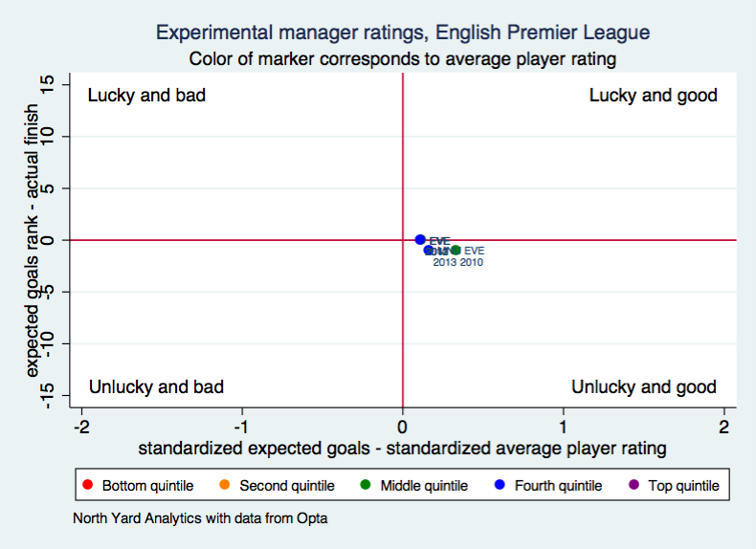Viewport: 756px width, 549px height.
Task: Click the 'Top quintile' legend text
Action: pyautogui.click(x=683, y=486)
